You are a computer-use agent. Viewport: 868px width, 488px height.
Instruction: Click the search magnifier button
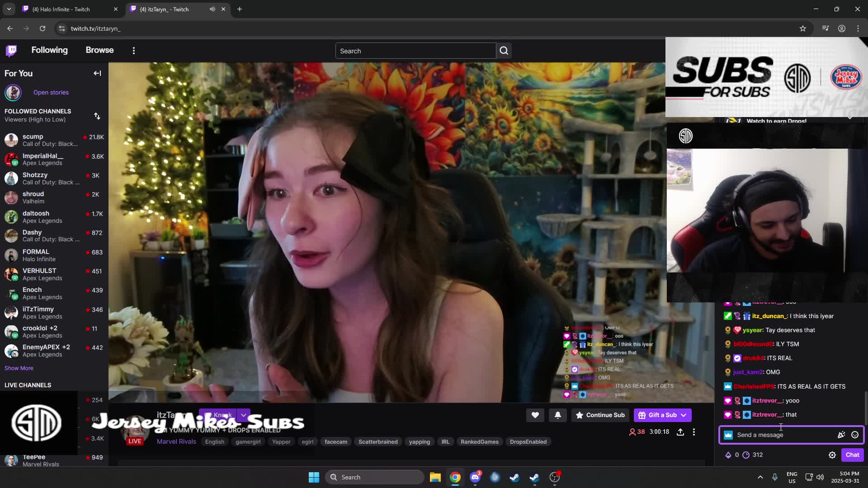coord(504,51)
